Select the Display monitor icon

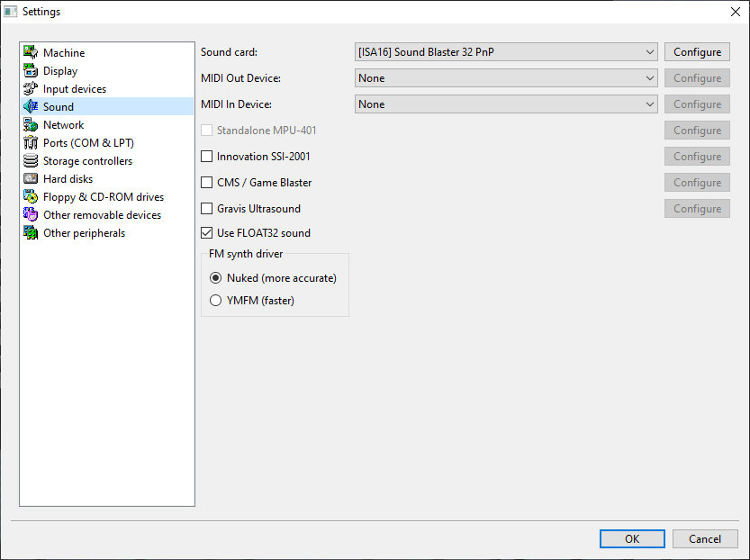(x=31, y=71)
